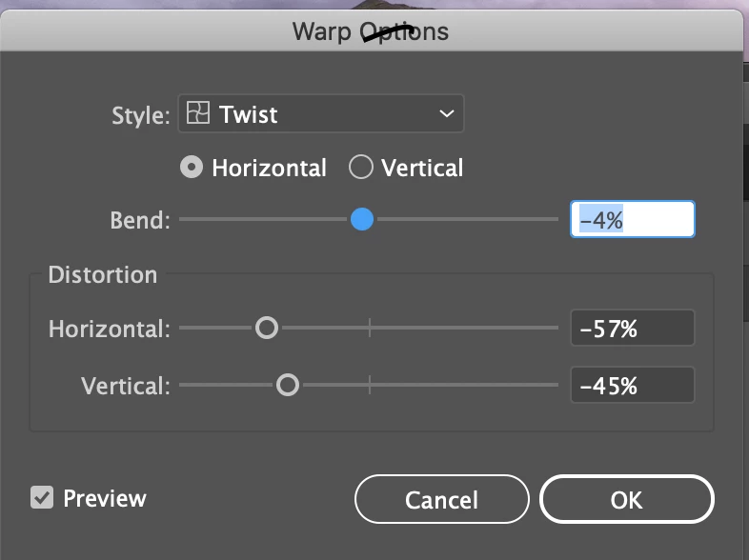The width and height of the screenshot is (749, 560).
Task: Click the Vertical distortion -45% field
Action: (632, 386)
